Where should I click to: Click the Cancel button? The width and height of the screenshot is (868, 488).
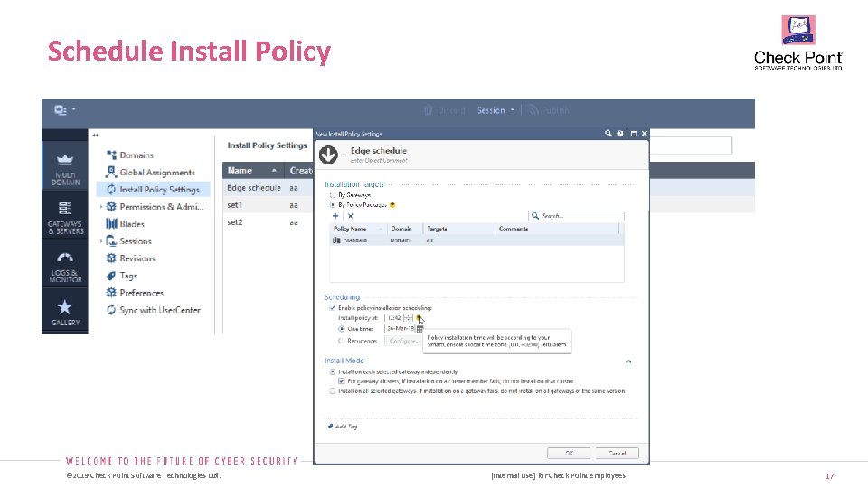[618, 453]
